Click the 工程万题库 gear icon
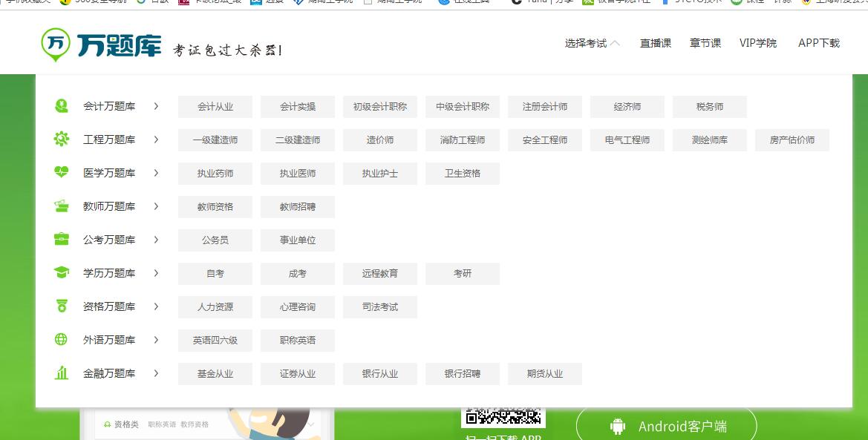 click(x=62, y=139)
